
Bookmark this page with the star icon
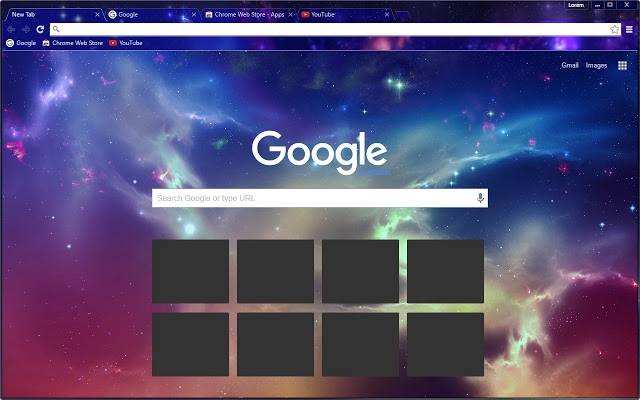click(614, 29)
